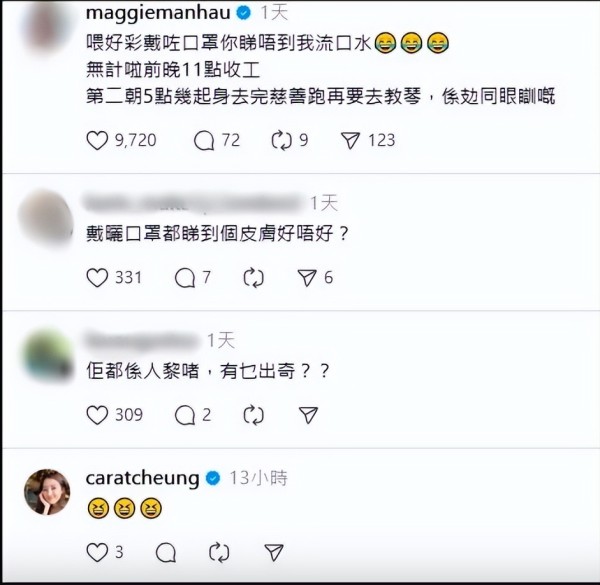Screen dimensions: 600x585
Task: Repost maggiemanhau's post with 9 reposts
Action: pos(281,140)
